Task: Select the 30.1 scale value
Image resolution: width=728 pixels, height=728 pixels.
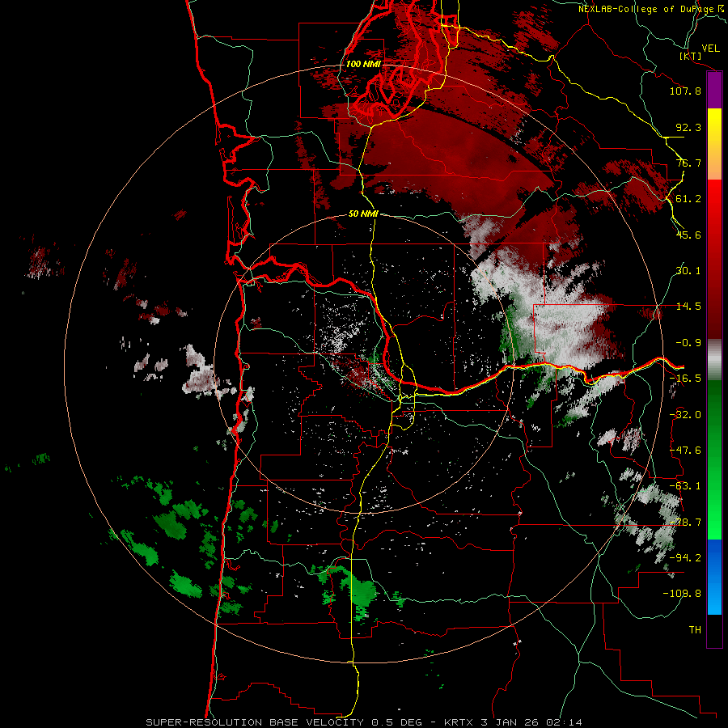Action: click(x=688, y=271)
